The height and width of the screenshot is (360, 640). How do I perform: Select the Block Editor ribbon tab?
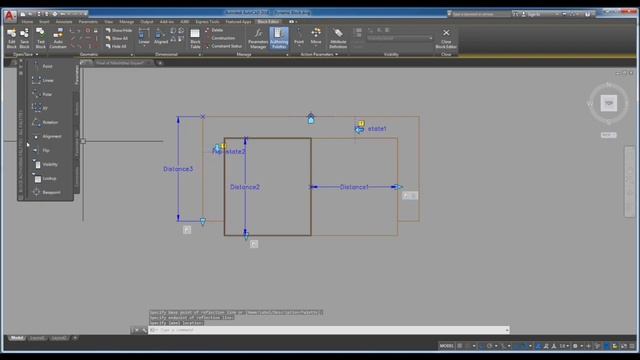(268, 22)
